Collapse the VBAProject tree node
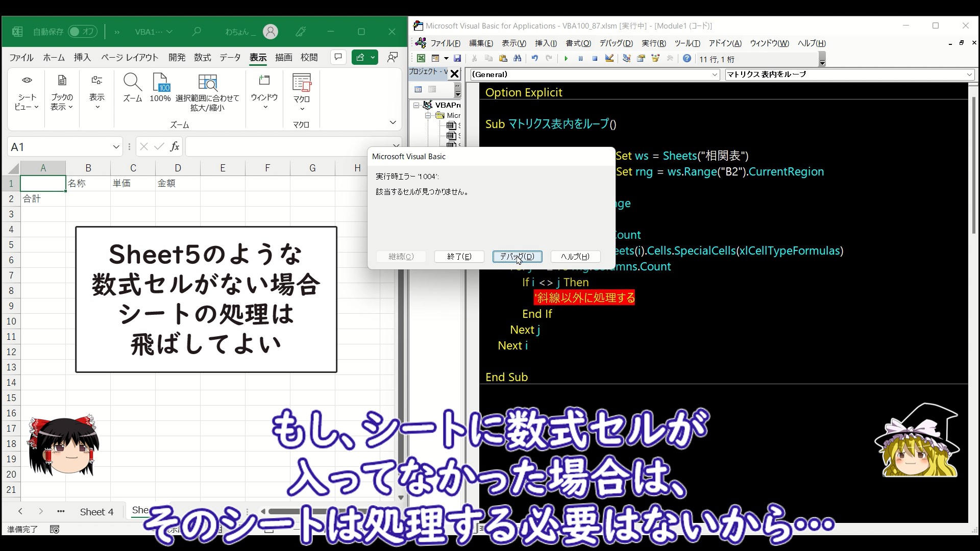Screen dimensions: 980x551 tap(416, 105)
